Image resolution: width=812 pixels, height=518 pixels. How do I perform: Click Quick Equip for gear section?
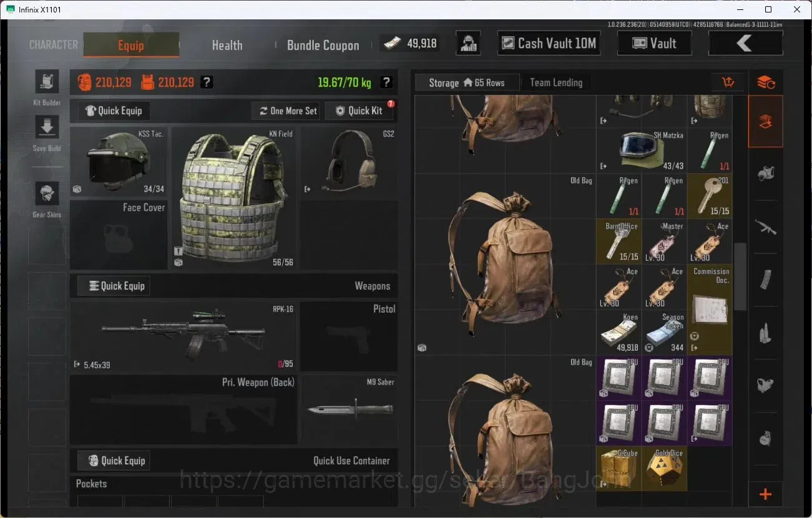click(114, 110)
